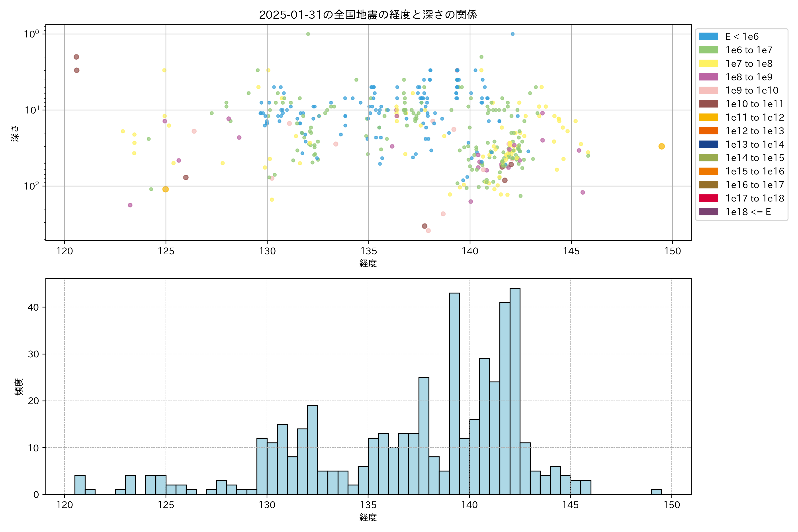Click the chart title text about 2025-01-31
Screen dimensions: 798x532
point(368,15)
